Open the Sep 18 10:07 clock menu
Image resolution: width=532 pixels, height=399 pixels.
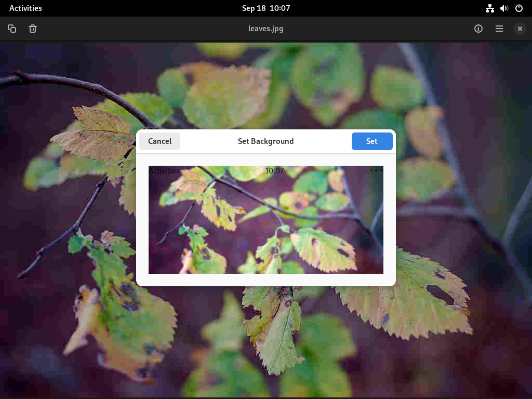point(266,8)
